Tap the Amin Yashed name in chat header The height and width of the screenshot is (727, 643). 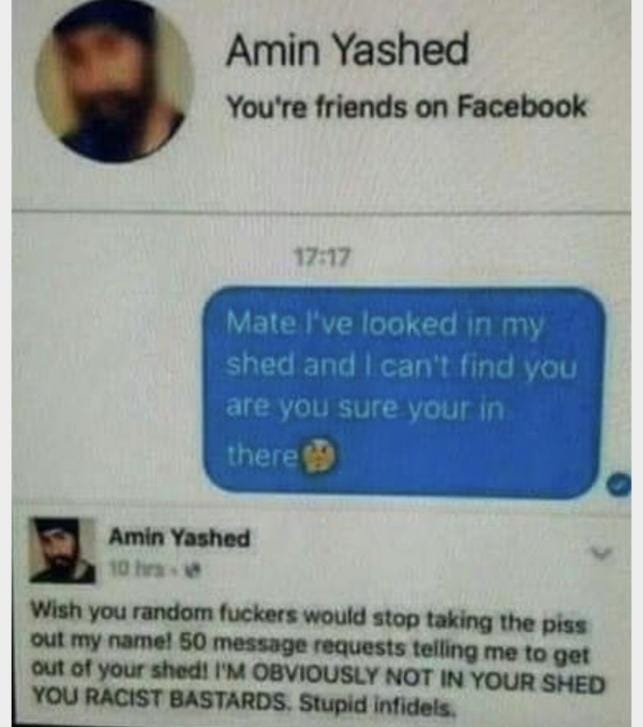click(348, 50)
